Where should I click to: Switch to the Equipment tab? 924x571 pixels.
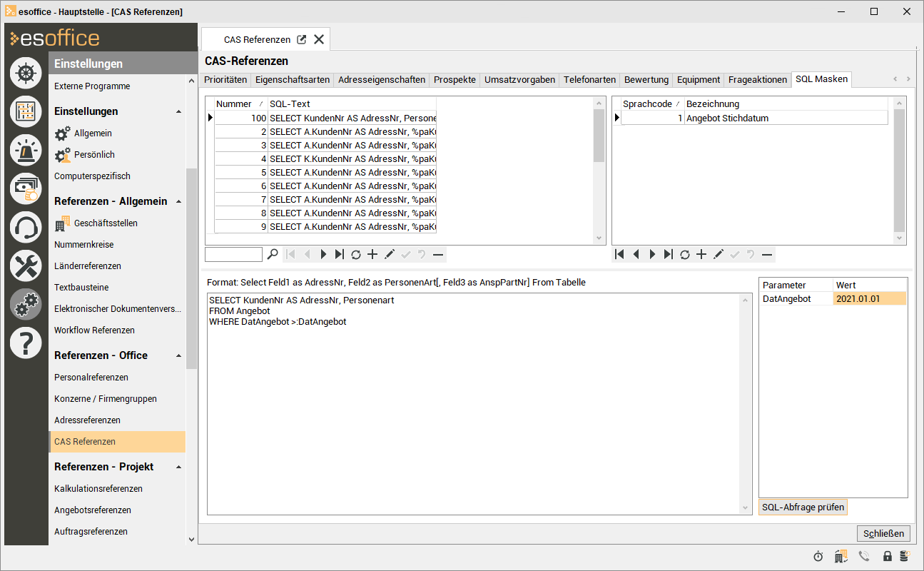(x=699, y=80)
